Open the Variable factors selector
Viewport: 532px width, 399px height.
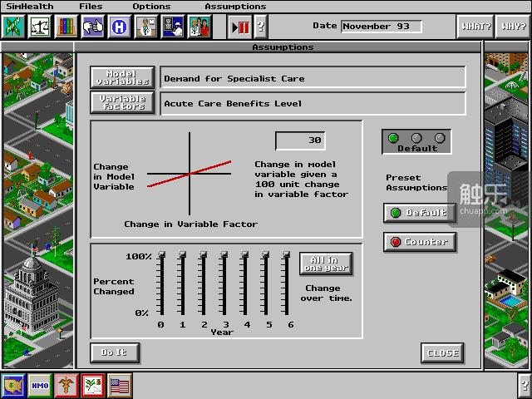123,103
